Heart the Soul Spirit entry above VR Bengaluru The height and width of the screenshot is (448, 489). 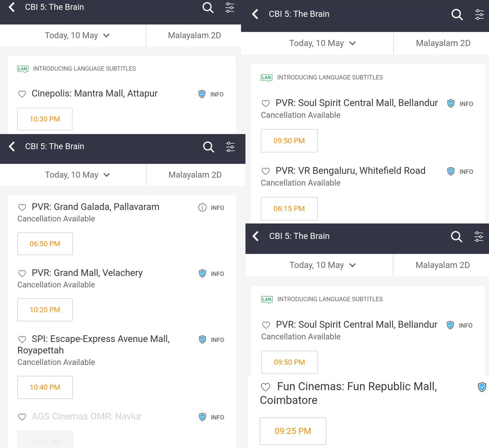(x=266, y=104)
